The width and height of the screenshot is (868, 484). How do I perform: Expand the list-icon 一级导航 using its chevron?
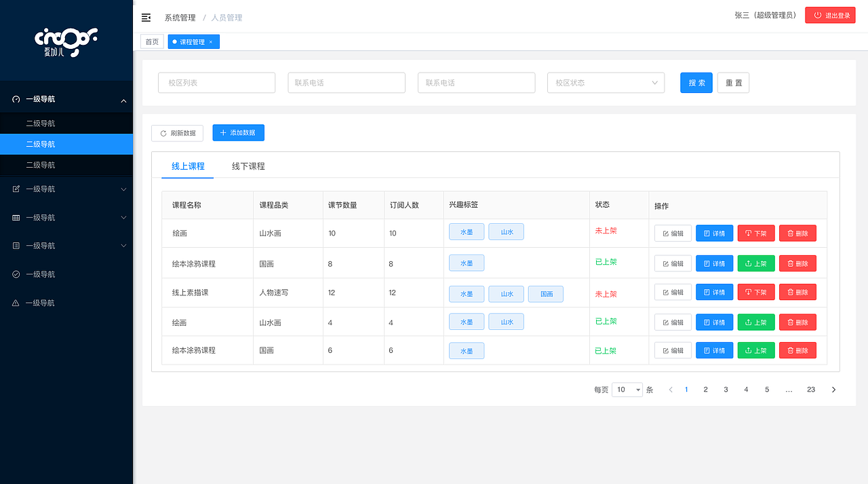click(123, 246)
